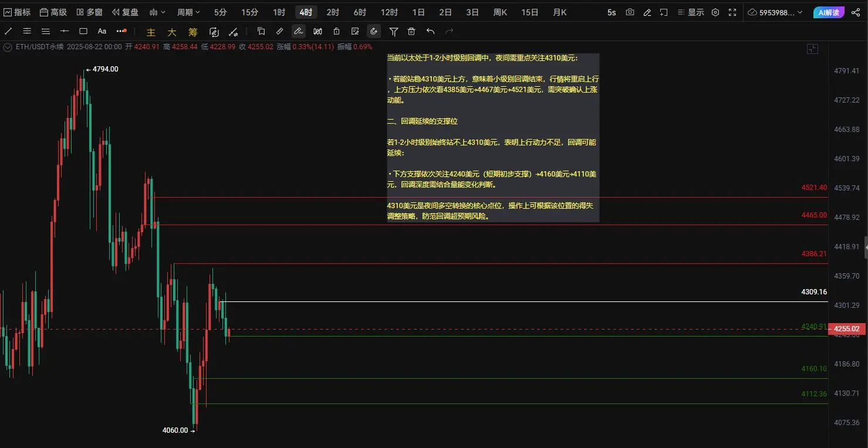Screen dimensions: 868x448
Task: Select the Aa text annotation tool
Action: click(102, 31)
